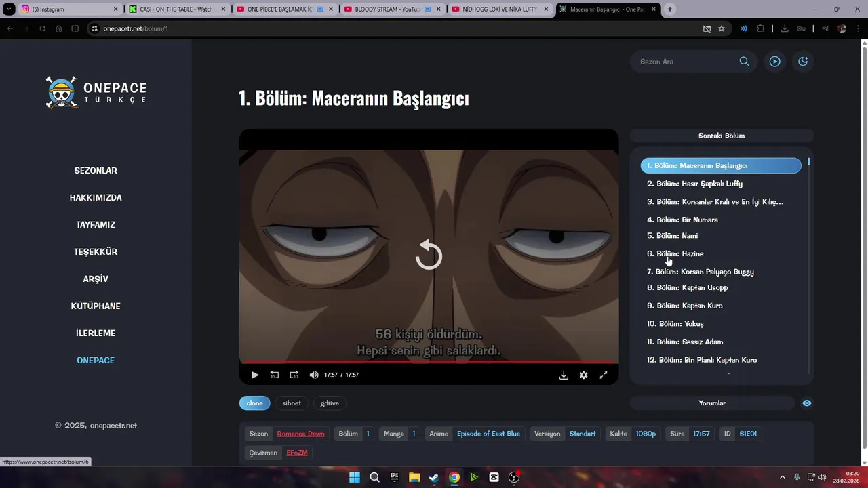Open the Kütüphane sidebar link
This screenshot has width=868, height=488.
coord(96,306)
